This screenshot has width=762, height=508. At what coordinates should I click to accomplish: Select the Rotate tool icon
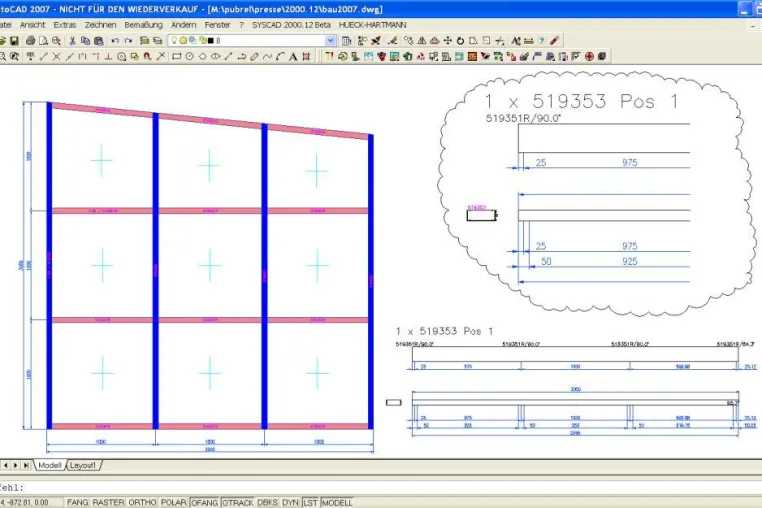click(x=460, y=41)
